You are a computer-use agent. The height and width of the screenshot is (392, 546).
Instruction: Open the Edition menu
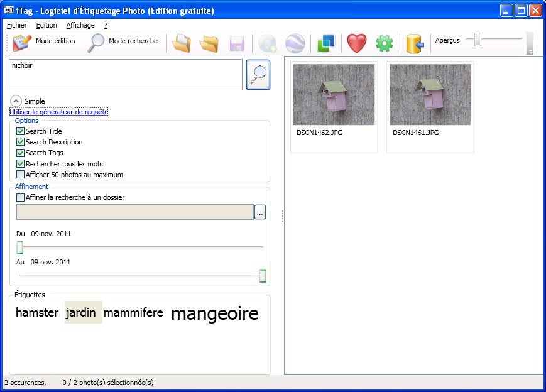click(46, 25)
